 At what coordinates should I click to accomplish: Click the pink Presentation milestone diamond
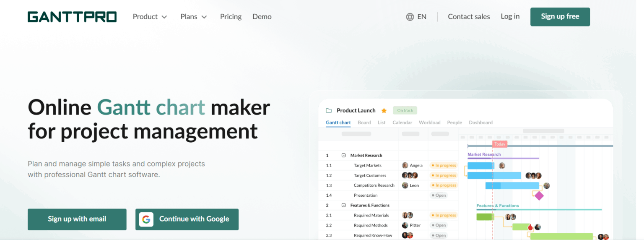(x=539, y=196)
